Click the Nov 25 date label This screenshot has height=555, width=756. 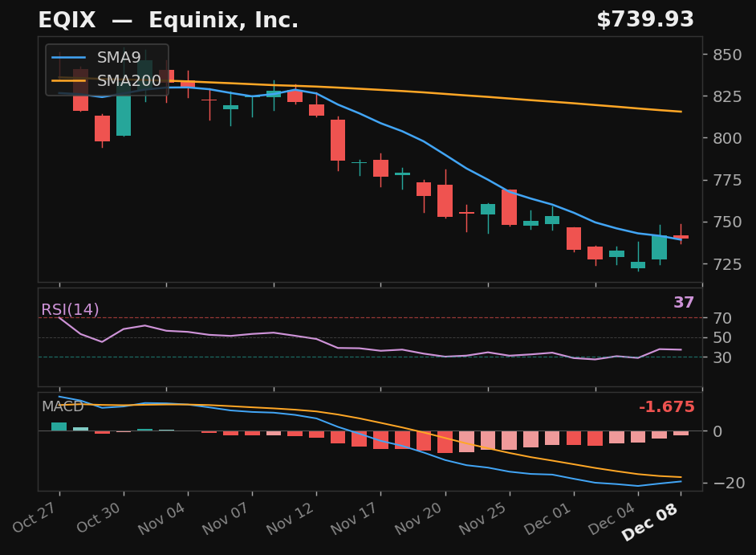pyautogui.click(x=483, y=518)
